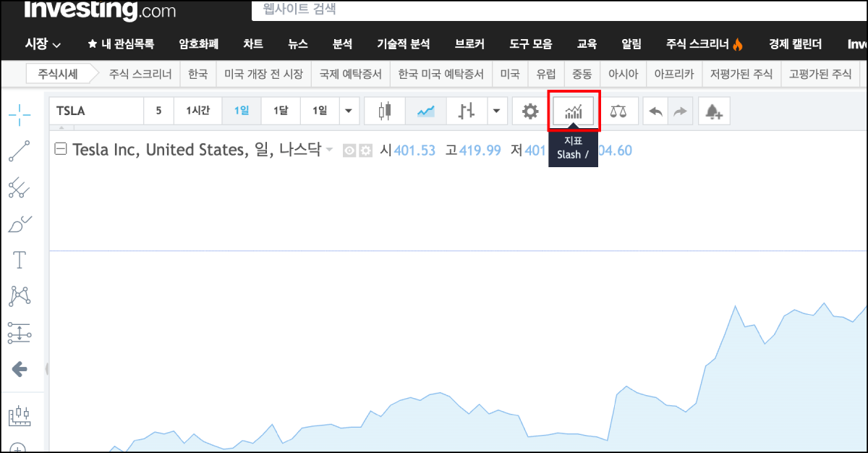Image resolution: width=868 pixels, height=453 pixels.
Task: Open the interval dropdown arrow
Action: coord(349,111)
